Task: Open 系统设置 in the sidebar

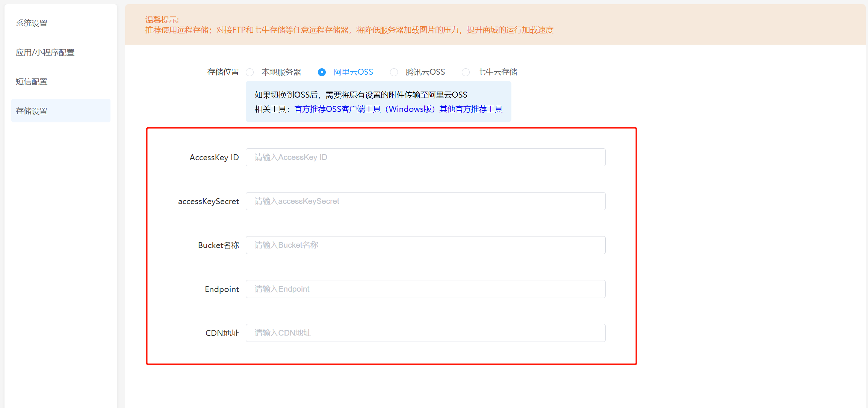Action: (32, 23)
